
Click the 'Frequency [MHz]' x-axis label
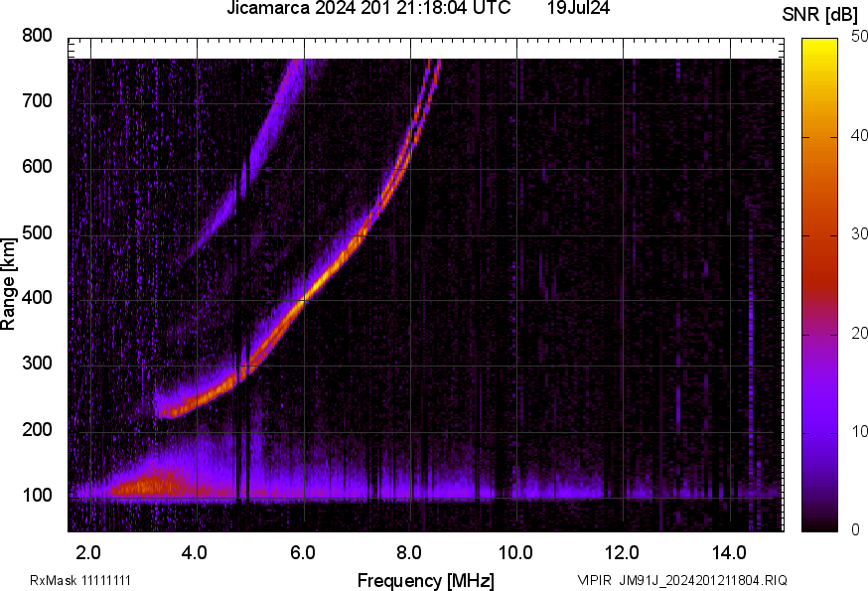tap(426, 580)
